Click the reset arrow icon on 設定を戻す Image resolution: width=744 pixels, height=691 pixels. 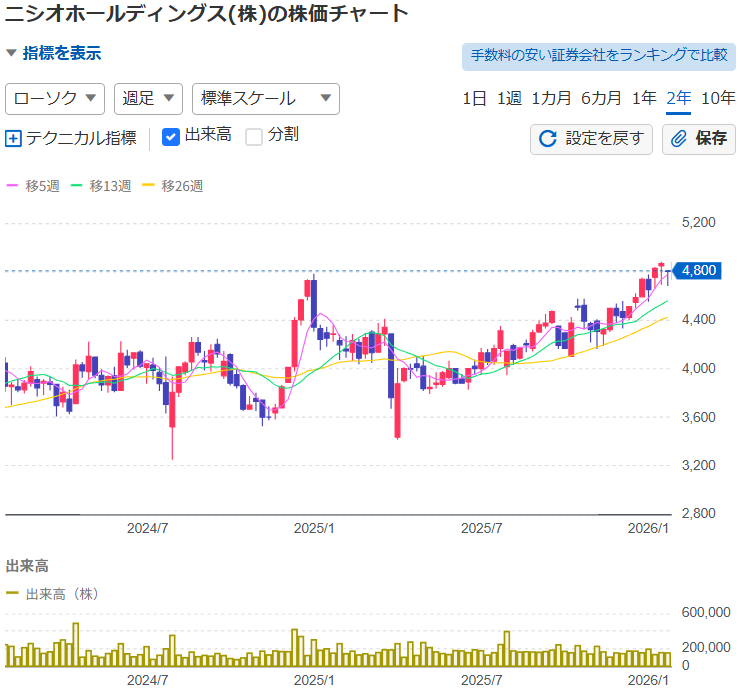pos(547,139)
